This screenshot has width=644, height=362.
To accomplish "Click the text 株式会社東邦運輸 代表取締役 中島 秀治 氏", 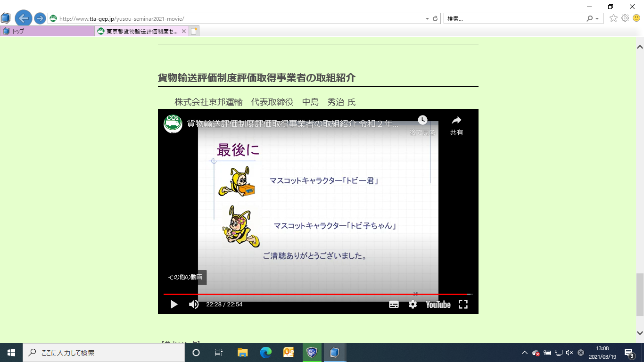I will 265,102.
